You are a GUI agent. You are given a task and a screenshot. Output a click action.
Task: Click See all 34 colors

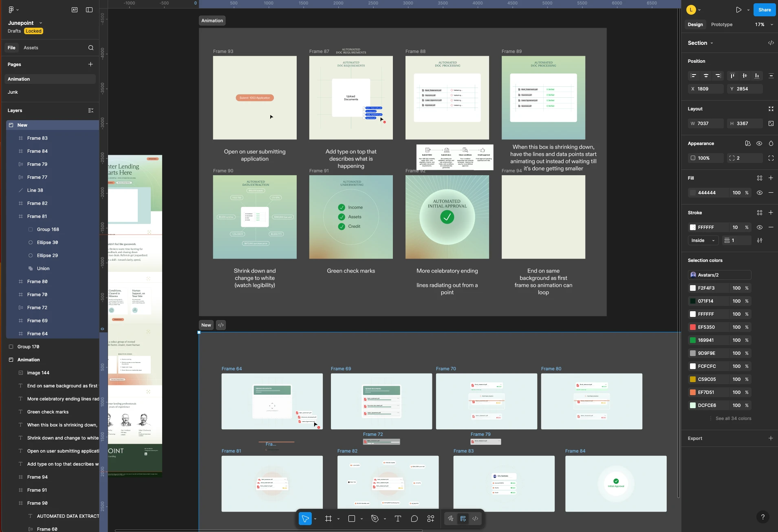coord(734,418)
